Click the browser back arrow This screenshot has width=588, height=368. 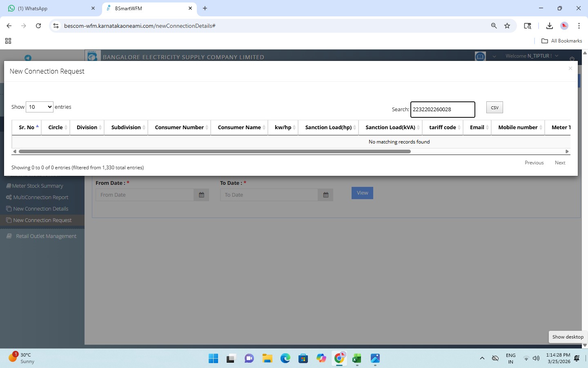coord(9,26)
